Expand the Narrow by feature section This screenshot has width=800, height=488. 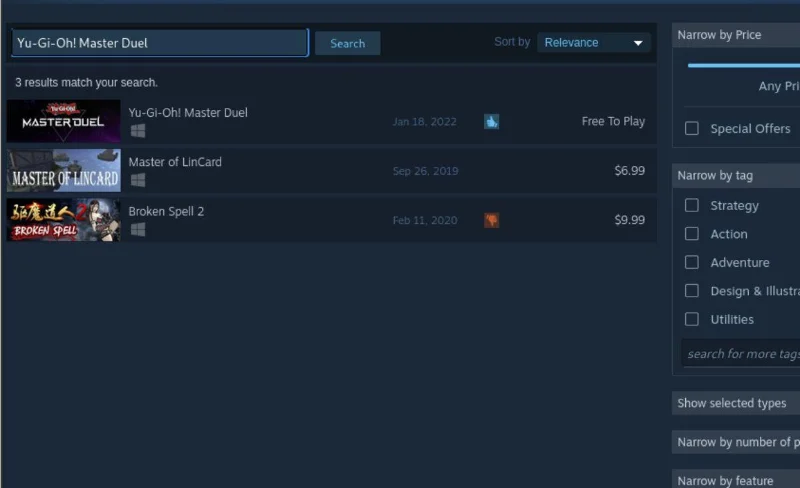point(736,480)
